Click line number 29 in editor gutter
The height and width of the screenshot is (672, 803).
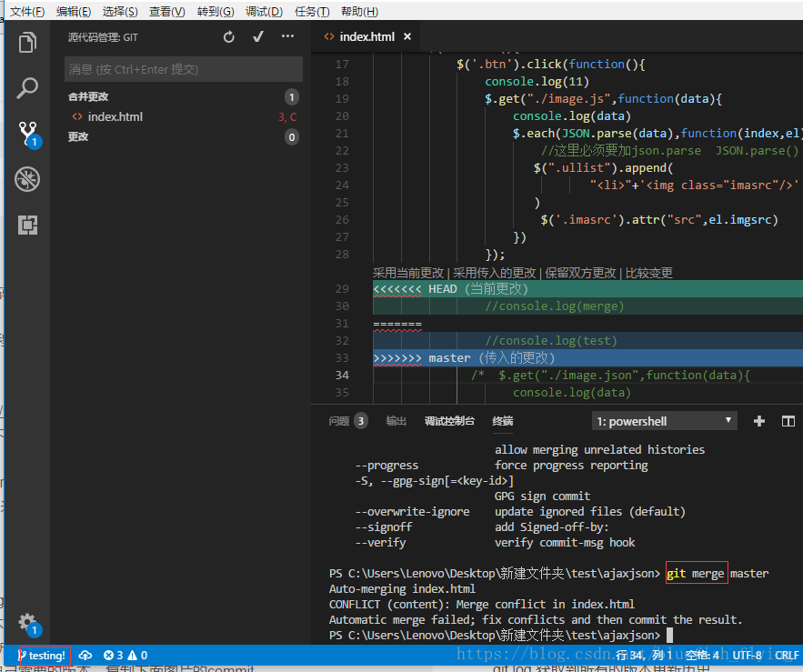pyautogui.click(x=342, y=289)
